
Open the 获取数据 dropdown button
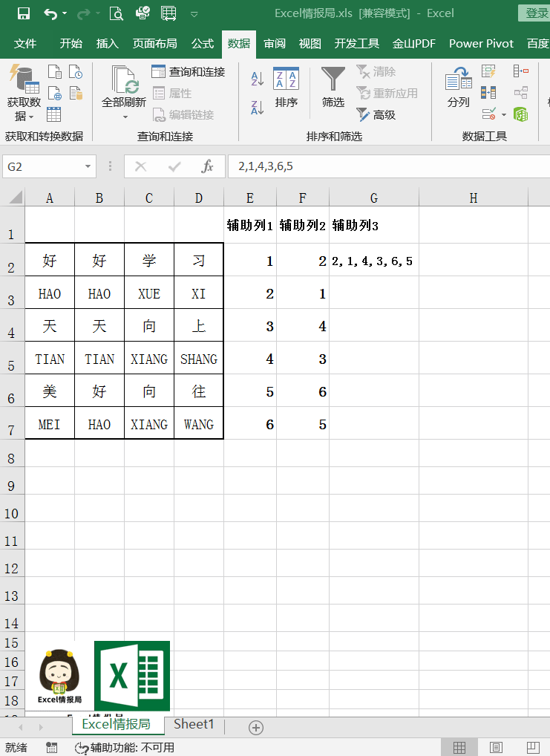[x=24, y=93]
